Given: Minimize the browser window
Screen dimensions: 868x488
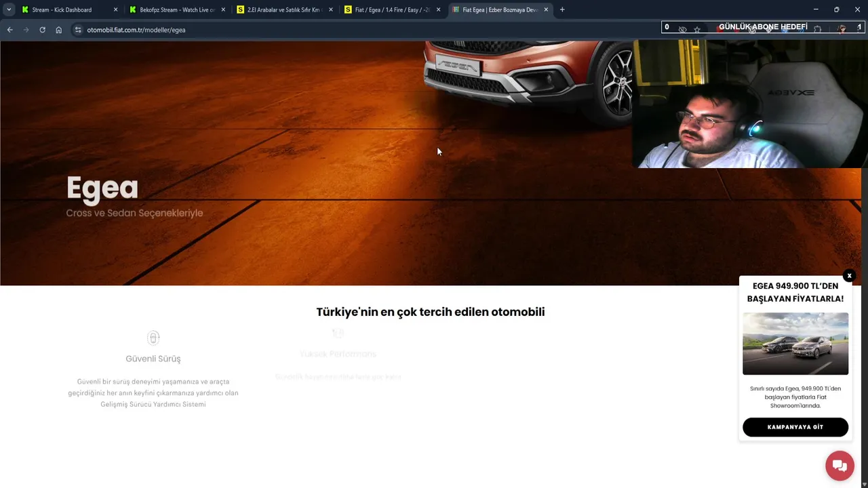Looking at the screenshot, I should point(816,9).
